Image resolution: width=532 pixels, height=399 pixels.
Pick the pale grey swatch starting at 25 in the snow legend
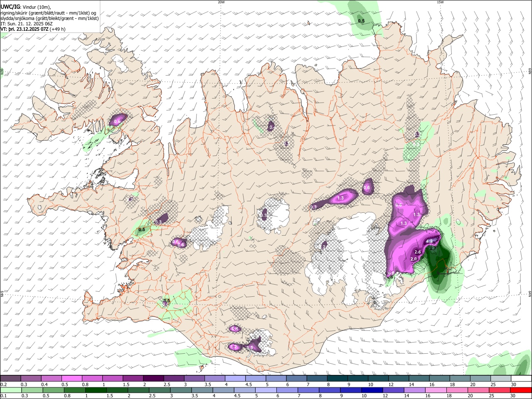[x=501, y=378]
